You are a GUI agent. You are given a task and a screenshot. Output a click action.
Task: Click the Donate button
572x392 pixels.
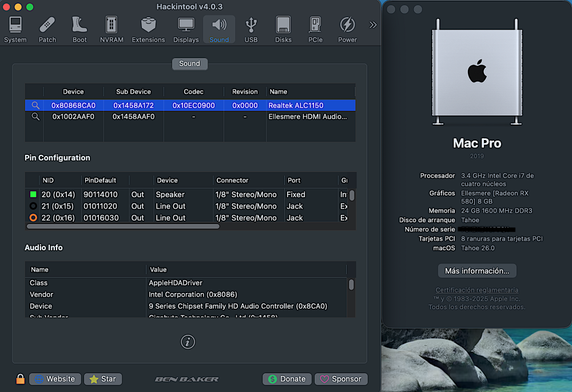click(x=287, y=379)
